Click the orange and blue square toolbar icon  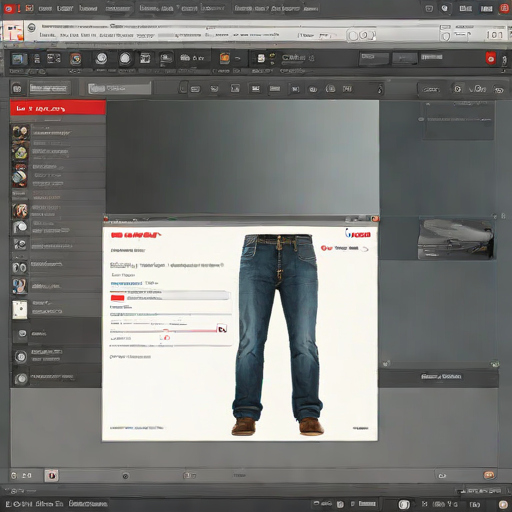tap(76, 59)
